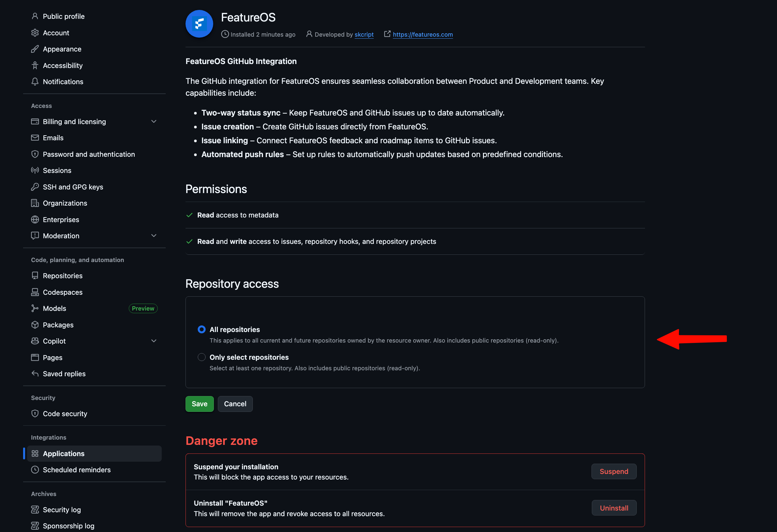Save repository access changes
777x532 pixels.
coord(200,404)
